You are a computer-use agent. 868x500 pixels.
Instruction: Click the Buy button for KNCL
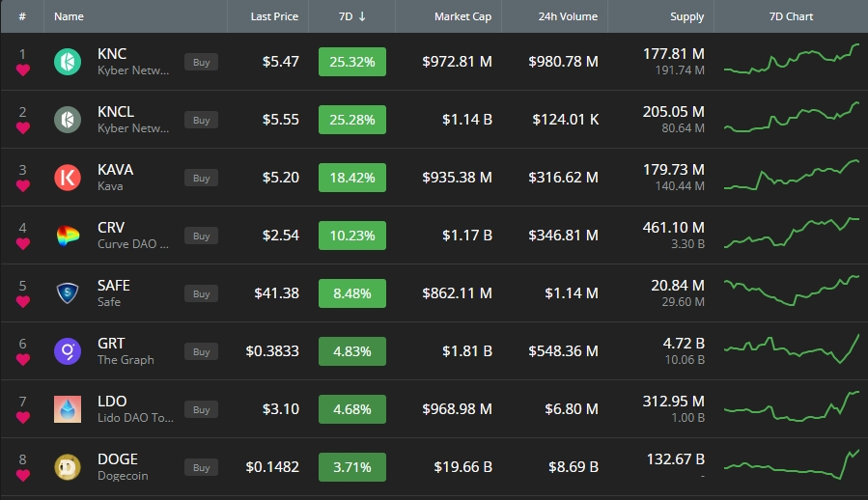[201, 120]
